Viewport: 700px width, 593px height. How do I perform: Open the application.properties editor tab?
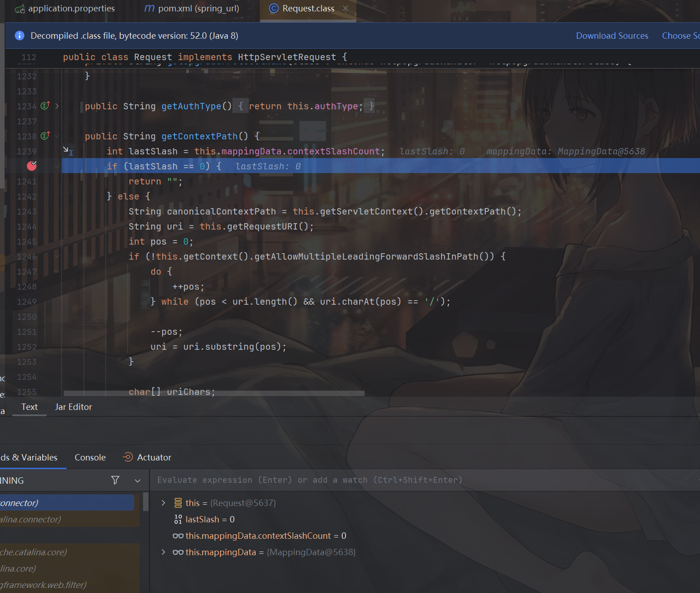(65, 9)
